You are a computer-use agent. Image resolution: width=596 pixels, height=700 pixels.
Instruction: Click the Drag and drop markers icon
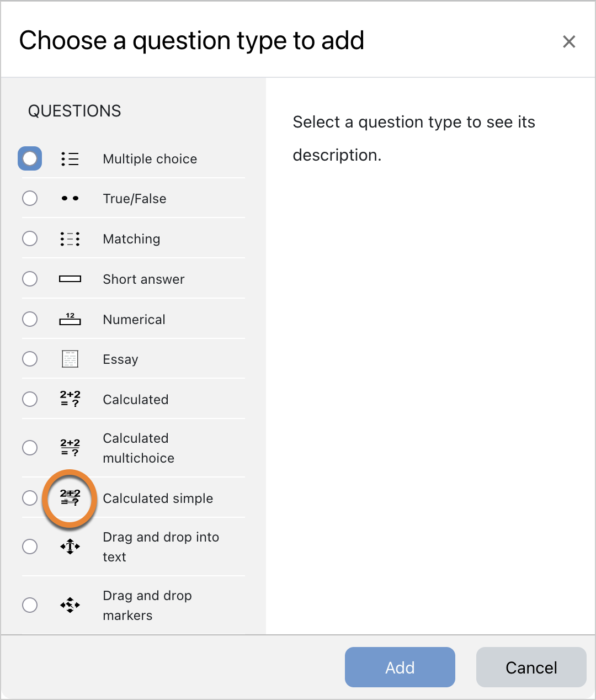[x=70, y=605]
